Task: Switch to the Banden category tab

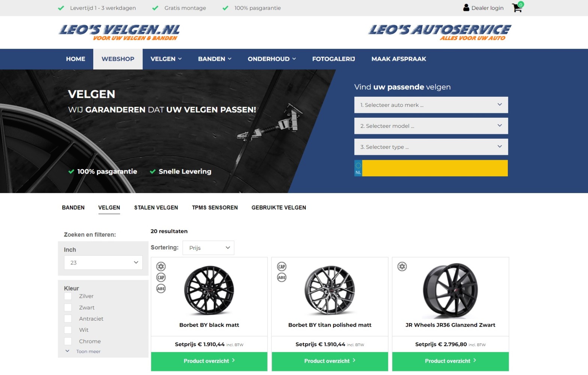Action: point(73,208)
